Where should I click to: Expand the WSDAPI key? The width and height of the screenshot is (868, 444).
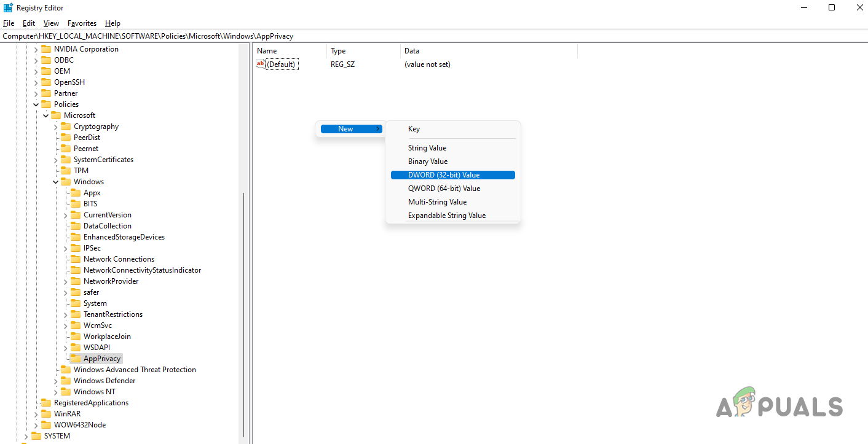(x=65, y=348)
